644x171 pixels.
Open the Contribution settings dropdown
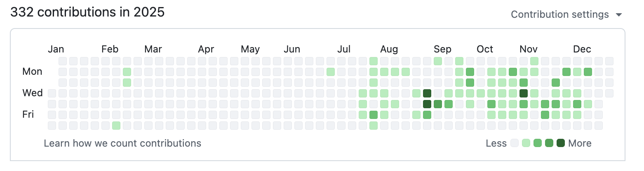point(566,14)
